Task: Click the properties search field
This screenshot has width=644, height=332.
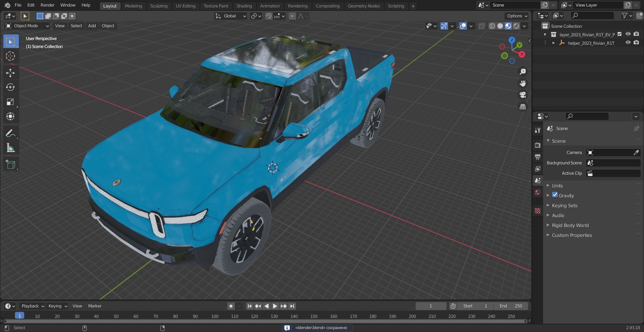Action: click(587, 116)
